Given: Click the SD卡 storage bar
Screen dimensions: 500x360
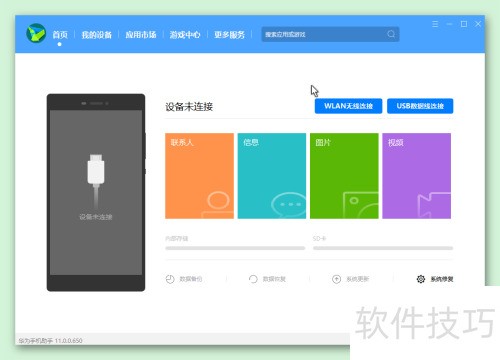Looking at the screenshot, I should pos(383,248).
